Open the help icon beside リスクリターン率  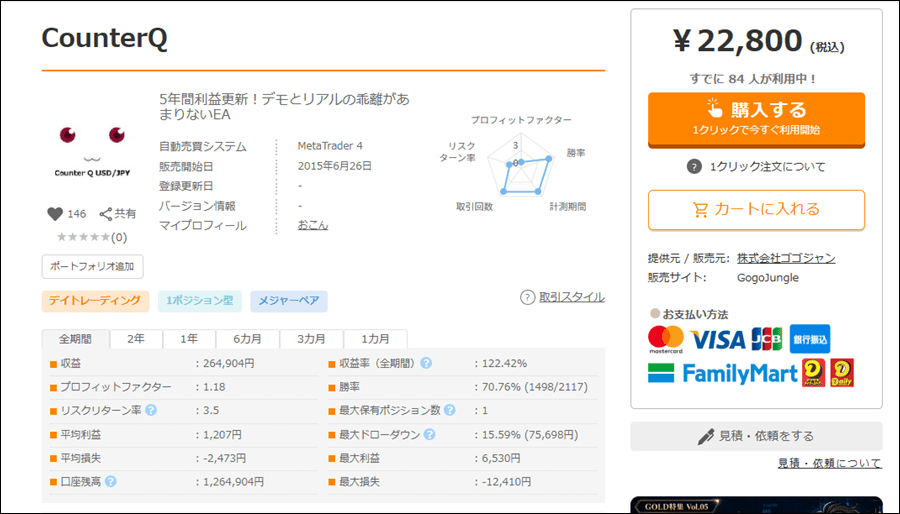[151, 410]
